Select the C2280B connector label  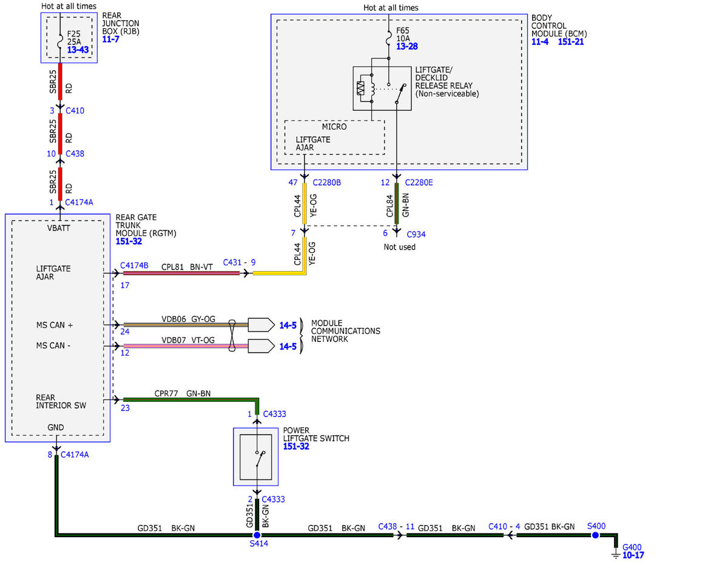coord(326,182)
